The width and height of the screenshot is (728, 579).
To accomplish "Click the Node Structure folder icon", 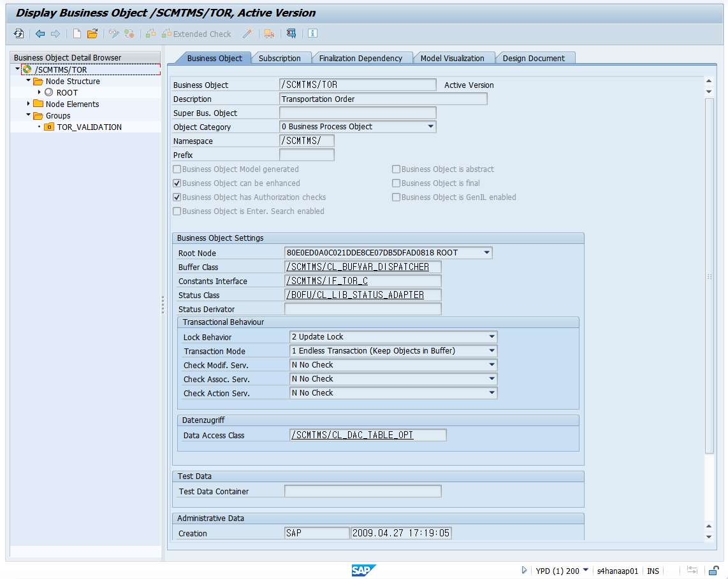I will pos(38,81).
